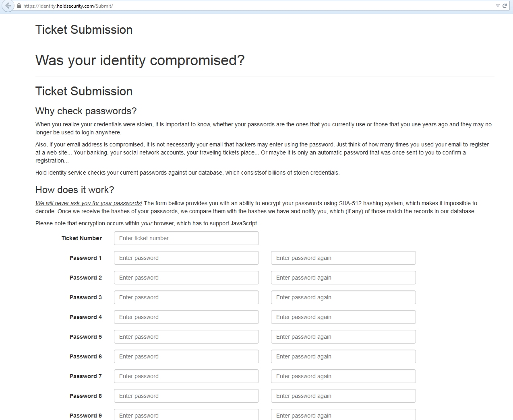Viewport: 513px width, 420px height.
Task: Open the address bar history dropdown arrow
Action: click(x=498, y=6)
